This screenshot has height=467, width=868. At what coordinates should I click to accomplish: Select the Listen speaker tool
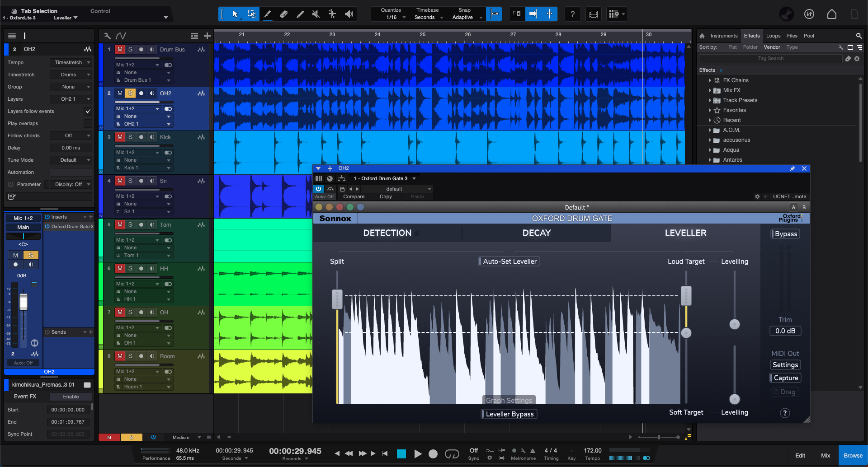point(349,14)
